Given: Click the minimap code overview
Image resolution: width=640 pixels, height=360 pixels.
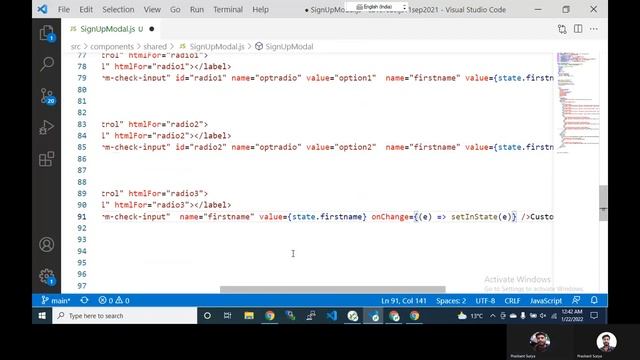Looking at the screenshot, I should [578, 102].
